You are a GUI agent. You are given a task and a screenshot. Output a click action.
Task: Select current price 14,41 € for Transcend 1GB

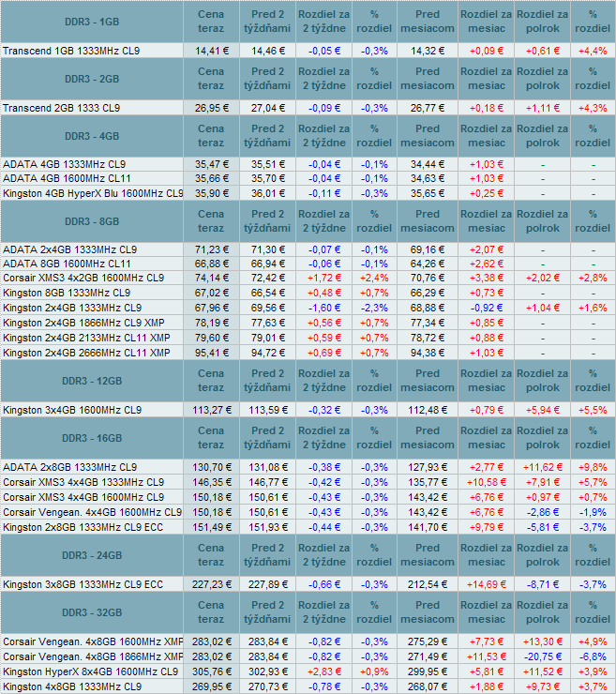point(212,51)
